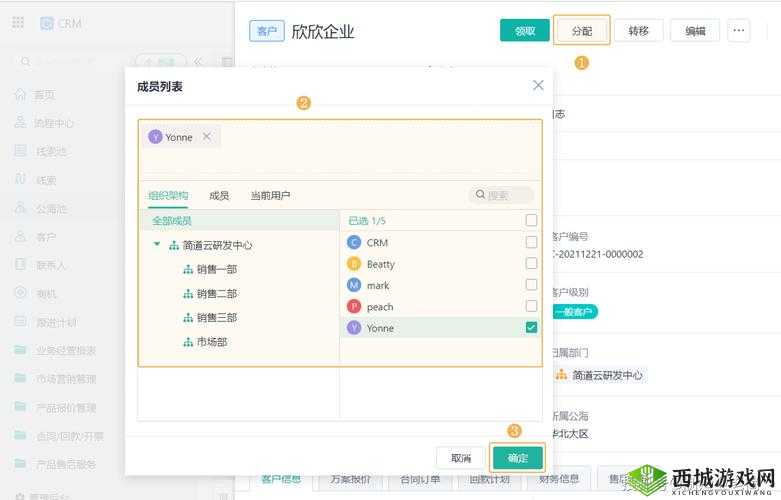Image resolution: width=781 pixels, height=500 pixels.
Task: Click the 客户 badge beside 欣欣企业
Action: pos(266,31)
